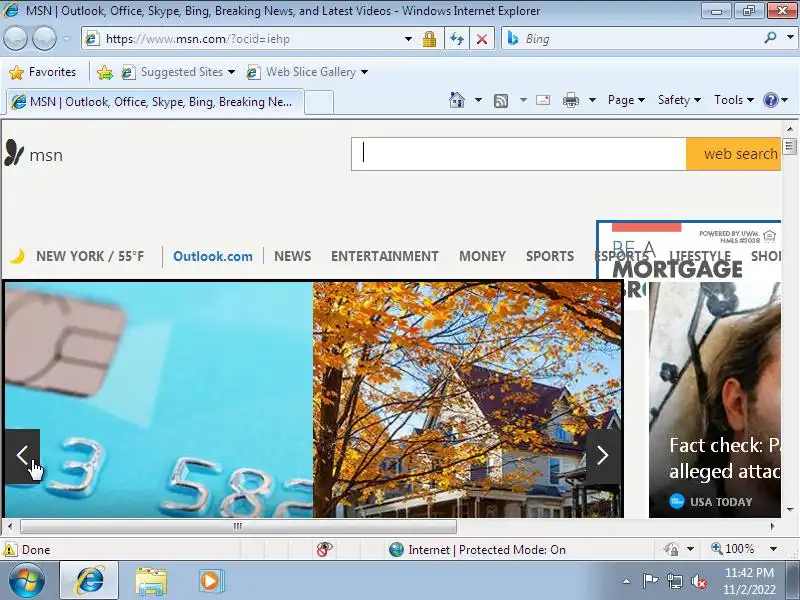Click the status bar security lock icon
800x600 pixels.
click(x=671, y=549)
